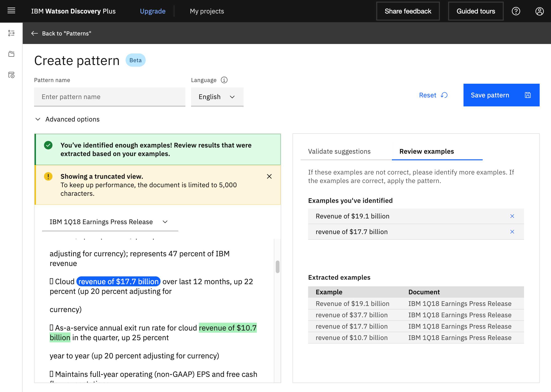Select extracted row 'revenue of $17.7 billion'
551x392 pixels.
pyautogui.click(x=416, y=326)
